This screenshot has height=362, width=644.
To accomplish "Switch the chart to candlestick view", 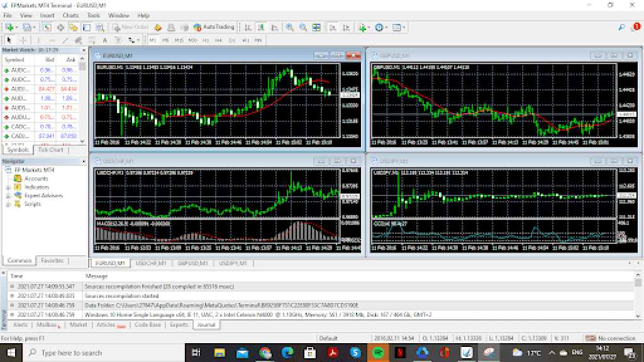I will [261, 27].
